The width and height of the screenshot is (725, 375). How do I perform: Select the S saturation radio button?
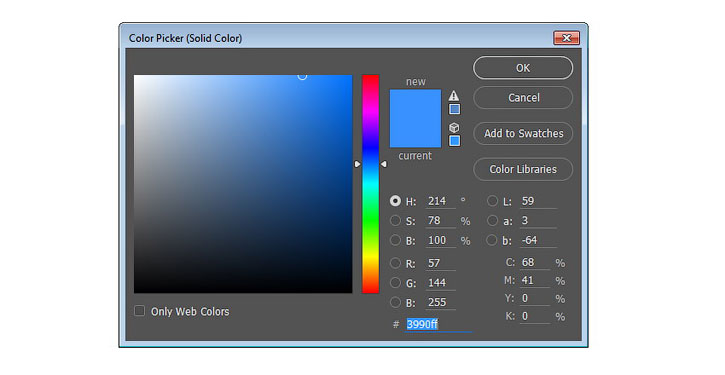click(x=395, y=221)
